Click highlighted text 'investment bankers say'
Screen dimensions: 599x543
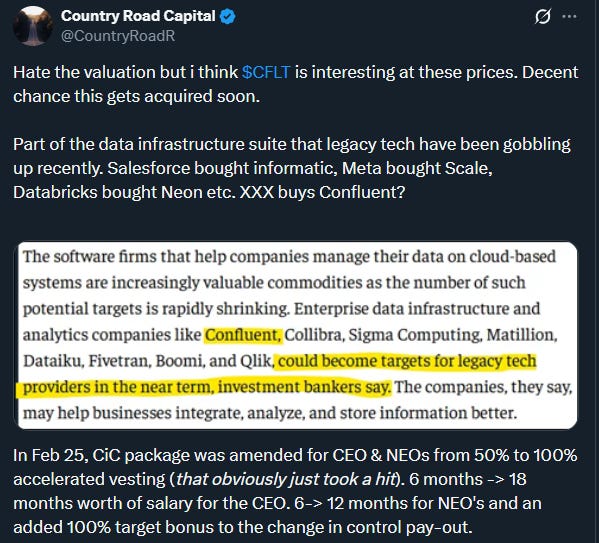[x=304, y=387]
